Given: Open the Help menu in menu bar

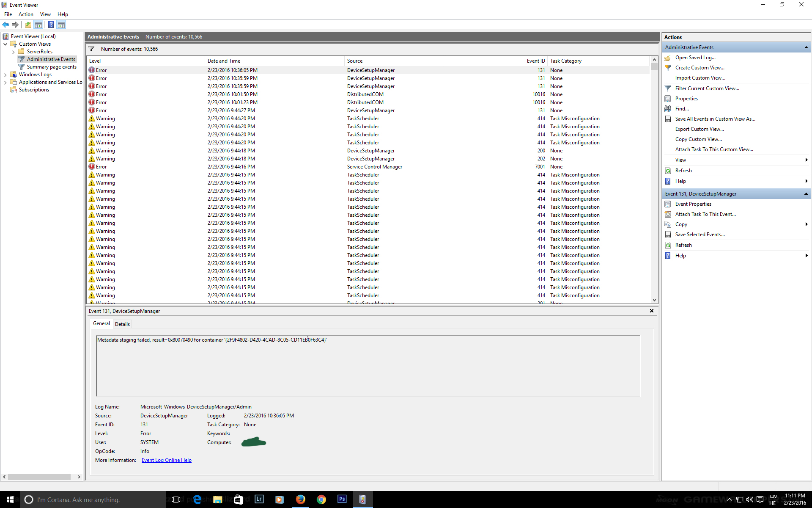Looking at the screenshot, I should tap(63, 14).
